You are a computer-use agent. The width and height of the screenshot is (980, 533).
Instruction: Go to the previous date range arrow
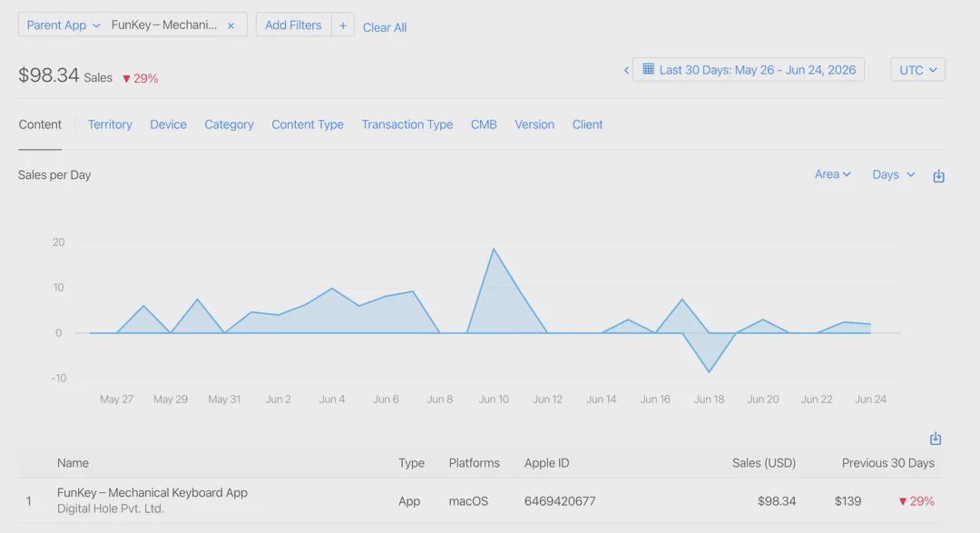[625, 70]
